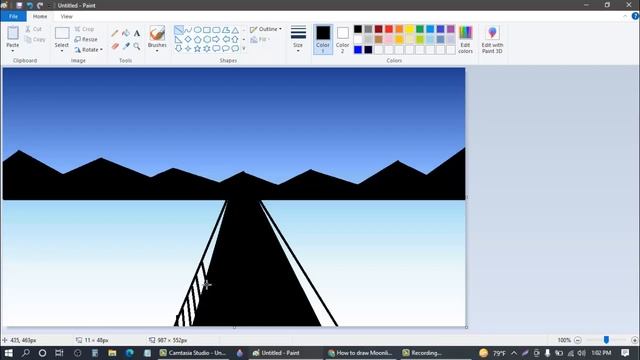The image size is (640, 360).
Task: Select the Diamond shape
Action: tap(188, 40)
